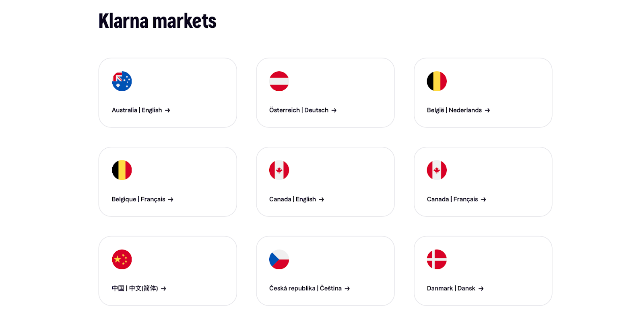Click the arrow next to Australia English
The height and width of the screenshot is (316, 644).
[x=168, y=110]
